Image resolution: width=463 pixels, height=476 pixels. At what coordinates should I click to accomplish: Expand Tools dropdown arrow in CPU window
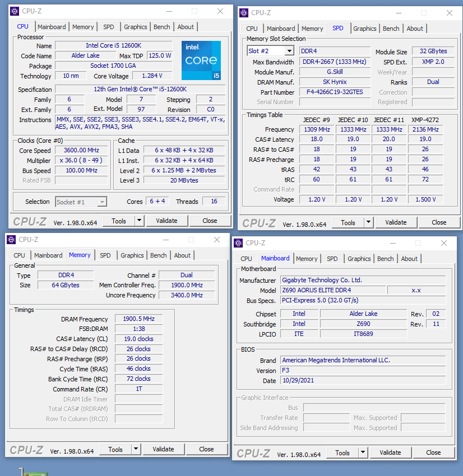tap(139, 221)
